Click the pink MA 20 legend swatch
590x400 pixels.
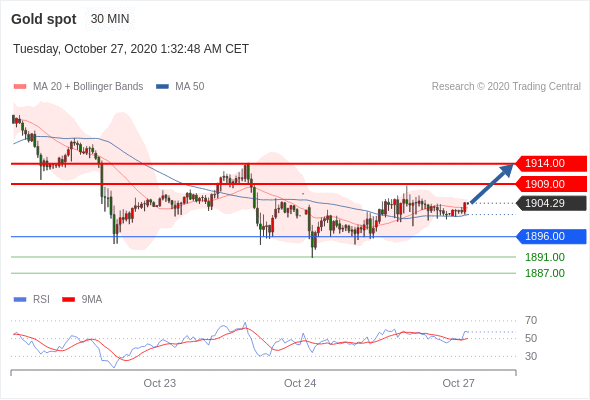(x=20, y=87)
